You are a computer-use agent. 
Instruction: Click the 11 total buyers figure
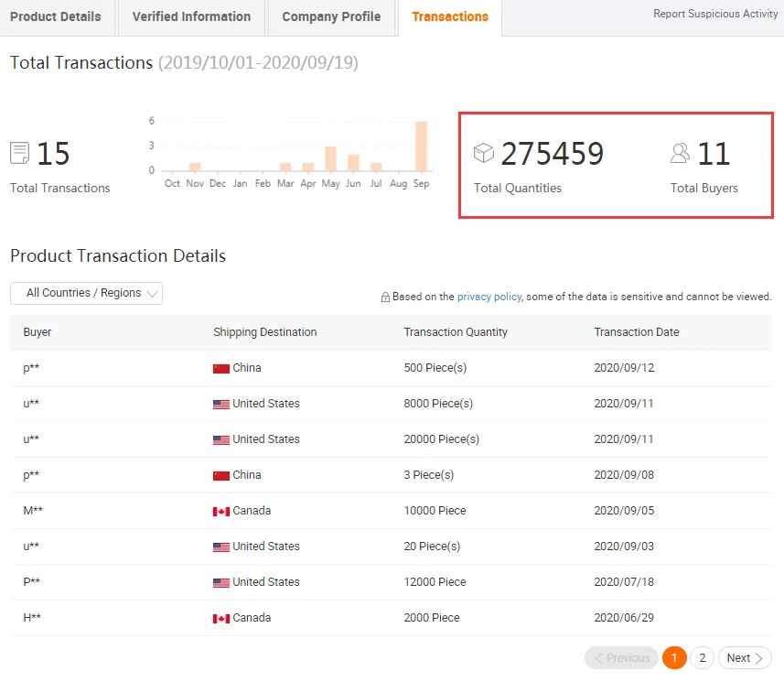tap(714, 154)
